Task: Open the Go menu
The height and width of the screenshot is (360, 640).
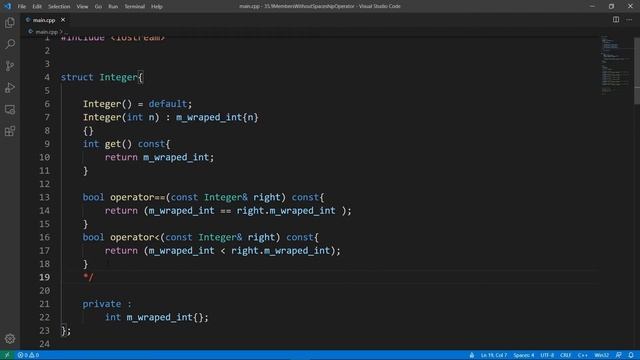Action: tap(98, 7)
